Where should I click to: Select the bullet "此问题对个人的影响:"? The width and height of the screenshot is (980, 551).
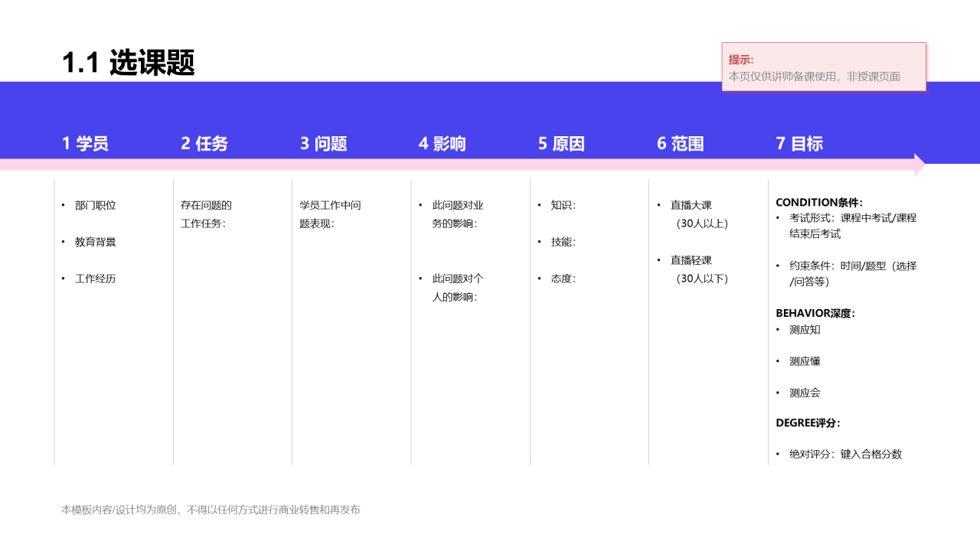point(458,288)
